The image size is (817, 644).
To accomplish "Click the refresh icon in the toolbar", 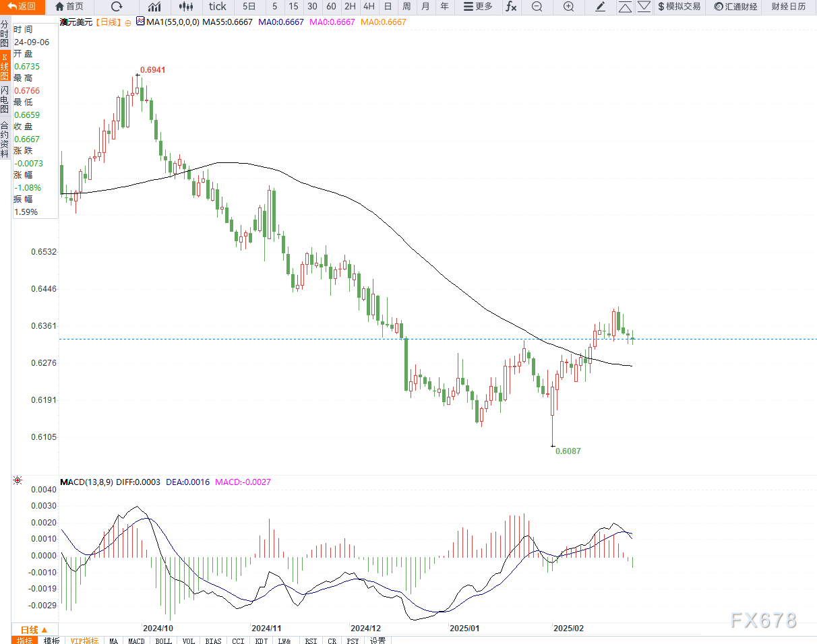I will (x=117, y=7).
